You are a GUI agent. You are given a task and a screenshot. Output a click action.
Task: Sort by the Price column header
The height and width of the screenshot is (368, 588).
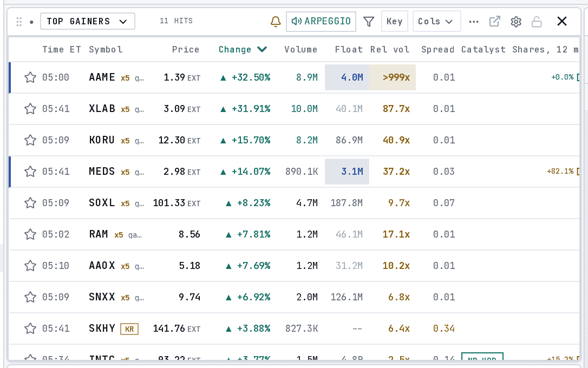pyautogui.click(x=186, y=49)
